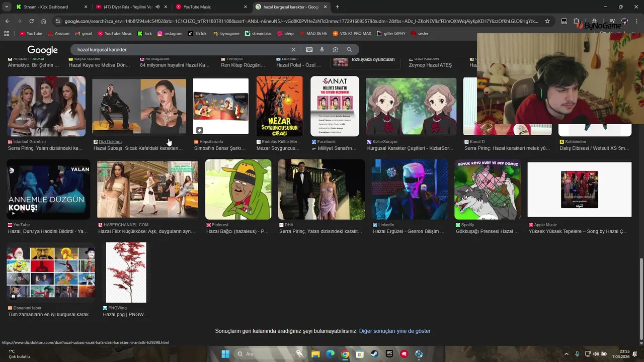The width and height of the screenshot is (644, 362).
Task: Close the YouTube Music tab
Action: coord(246,7)
